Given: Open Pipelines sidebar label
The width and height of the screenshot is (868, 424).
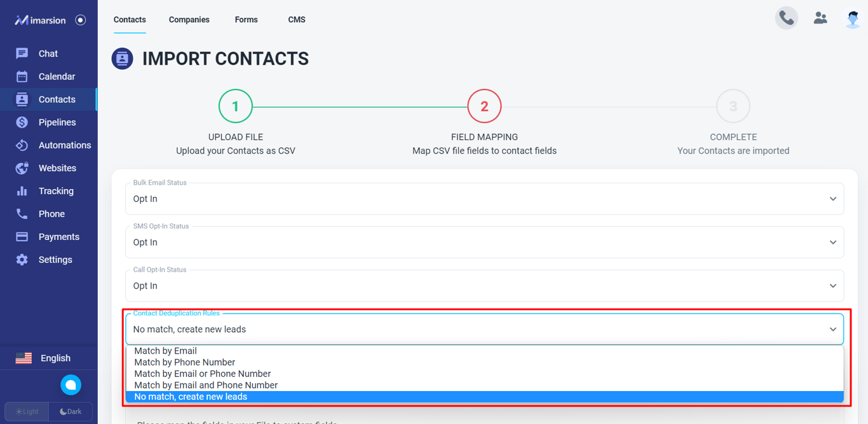Looking at the screenshot, I should coord(57,122).
